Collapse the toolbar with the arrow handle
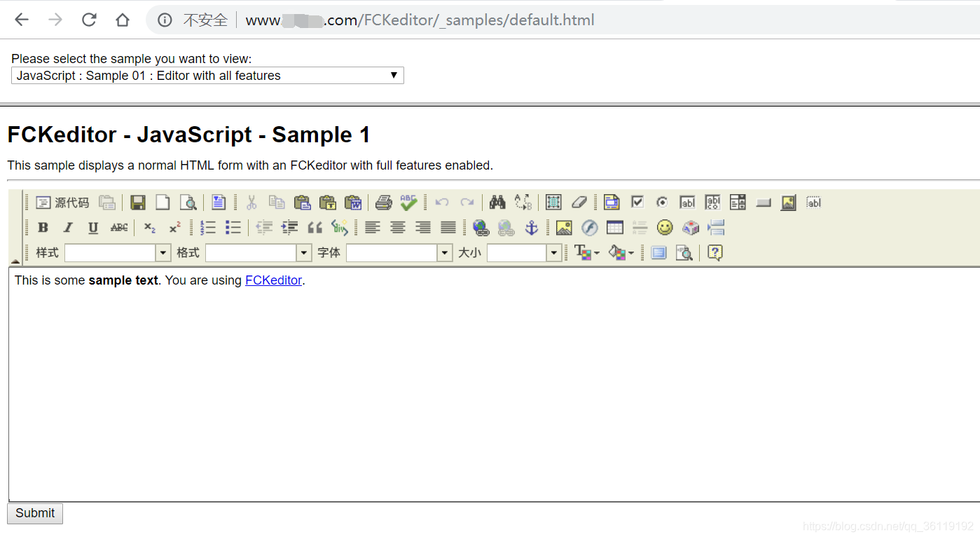980x539 pixels. [x=15, y=261]
